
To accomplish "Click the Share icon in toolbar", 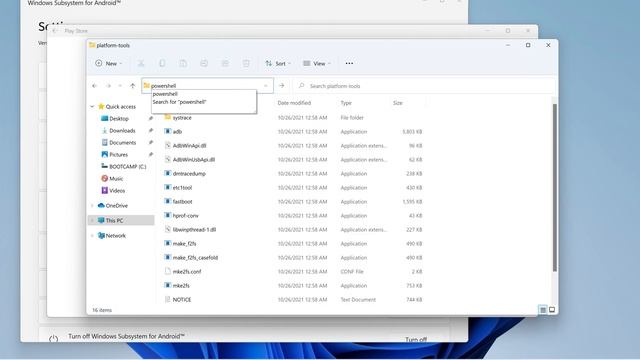I will 225,63.
